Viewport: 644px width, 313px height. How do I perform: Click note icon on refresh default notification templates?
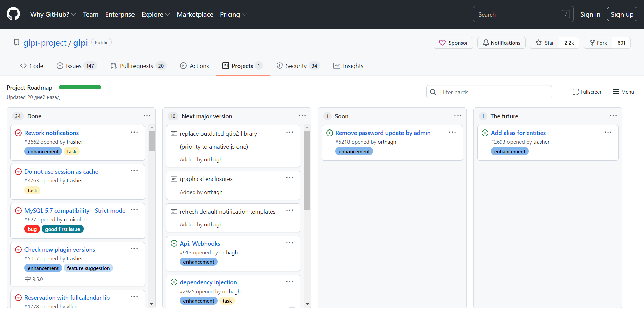[x=174, y=212]
